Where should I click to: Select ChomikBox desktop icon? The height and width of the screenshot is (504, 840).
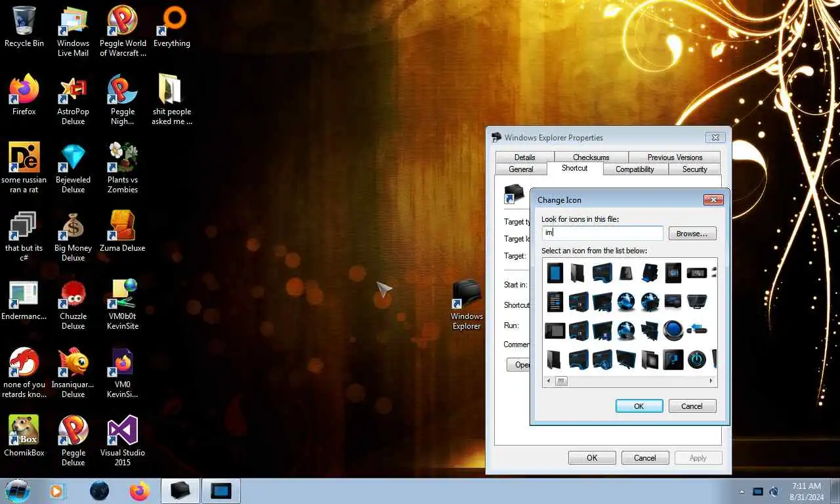(x=24, y=437)
